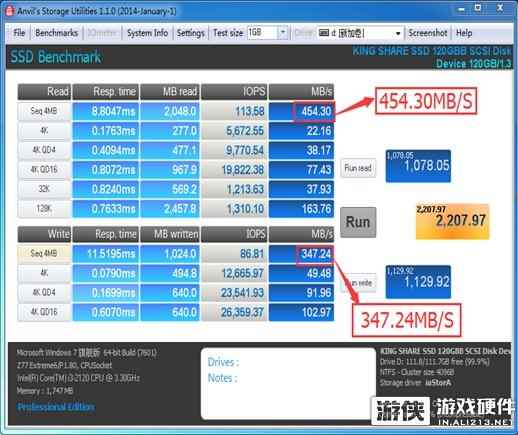Click read speed value 22.16
518x435 pixels.
pyautogui.click(x=301, y=131)
